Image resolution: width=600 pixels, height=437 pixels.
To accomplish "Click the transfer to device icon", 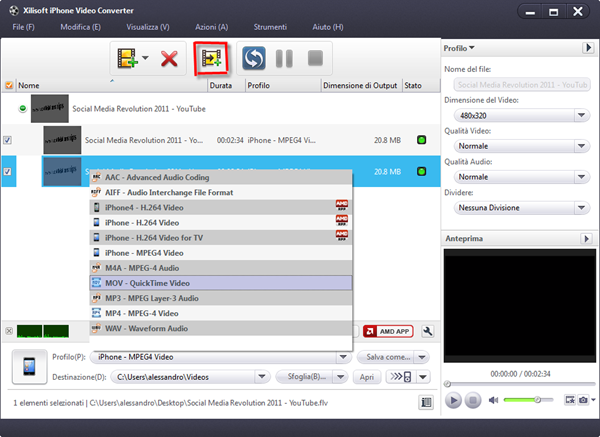I will pyautogui.click(x=401, y=377).
